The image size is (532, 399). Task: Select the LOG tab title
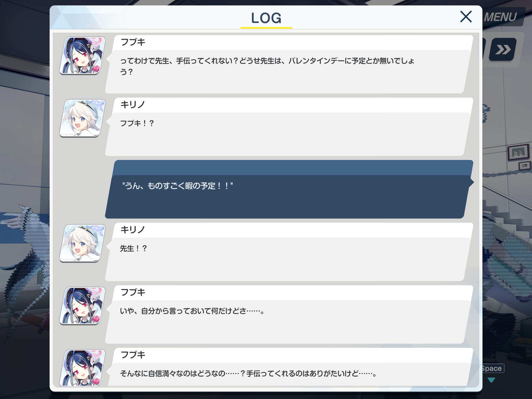[x=266, y=18]
